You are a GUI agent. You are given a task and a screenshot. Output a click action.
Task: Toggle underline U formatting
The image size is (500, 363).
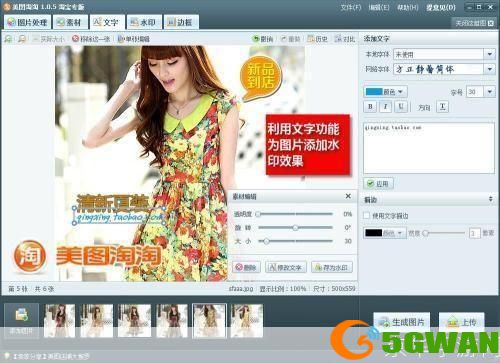pos(401,107)
